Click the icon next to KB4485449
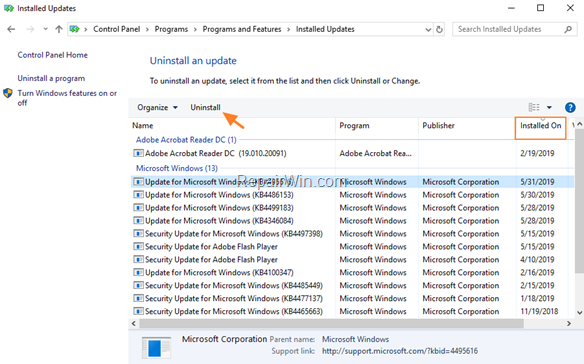584x364 pixels. [138, 285]
